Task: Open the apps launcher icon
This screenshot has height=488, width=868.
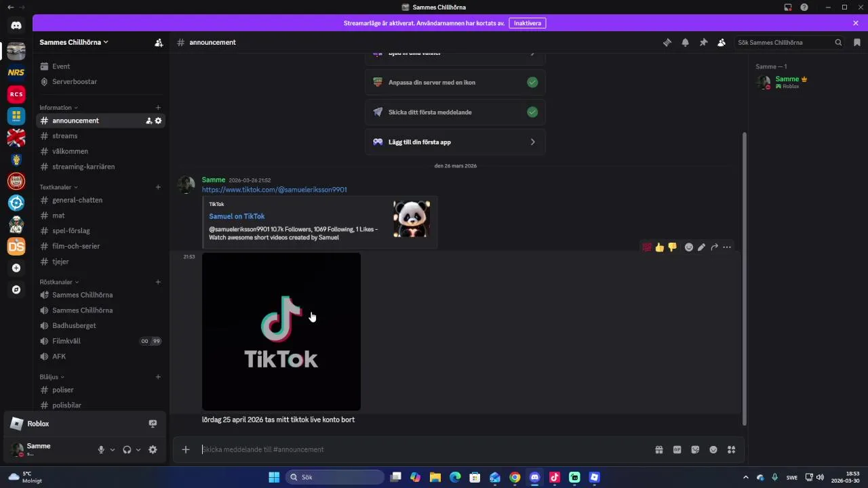Action: click(732, 449)
